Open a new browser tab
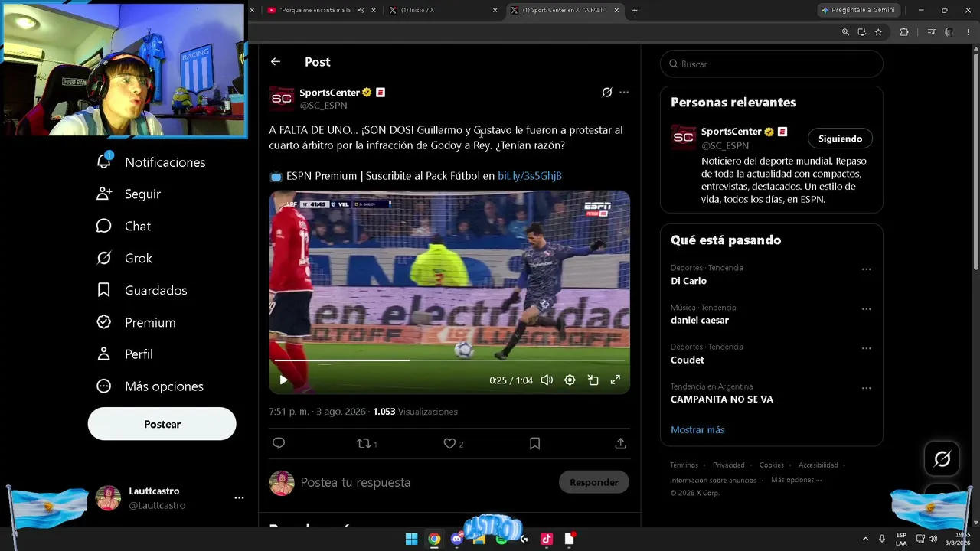Image resolution: width=980 pixels, height=551 pixels. (x=635, y=10)
